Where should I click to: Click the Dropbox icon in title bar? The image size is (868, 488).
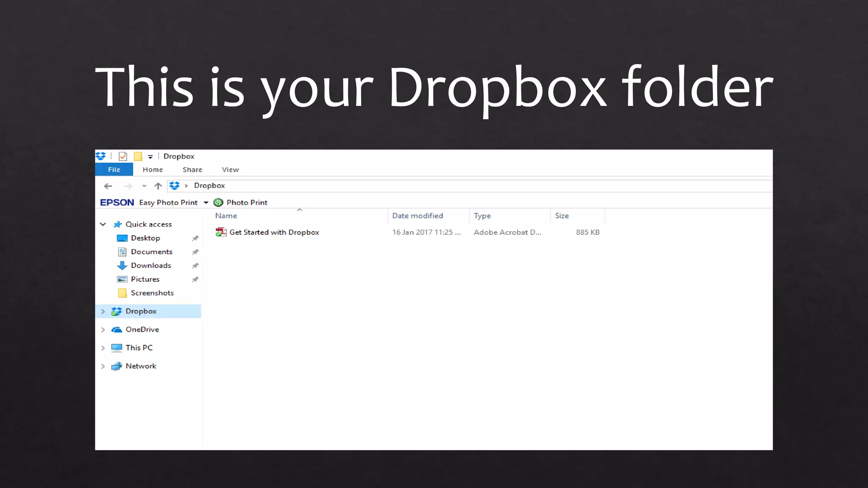[101, 156]
